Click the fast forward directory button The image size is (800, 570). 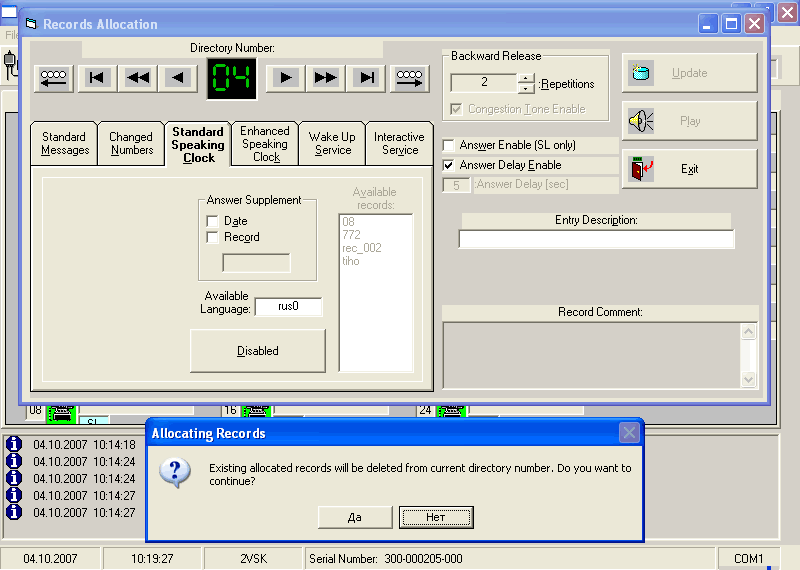(x=326, y=78)
